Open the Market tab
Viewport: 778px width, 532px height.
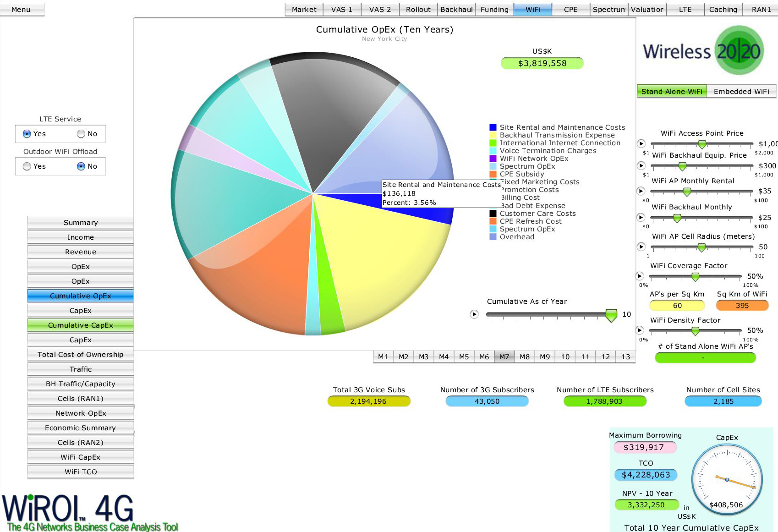[304, 10]
